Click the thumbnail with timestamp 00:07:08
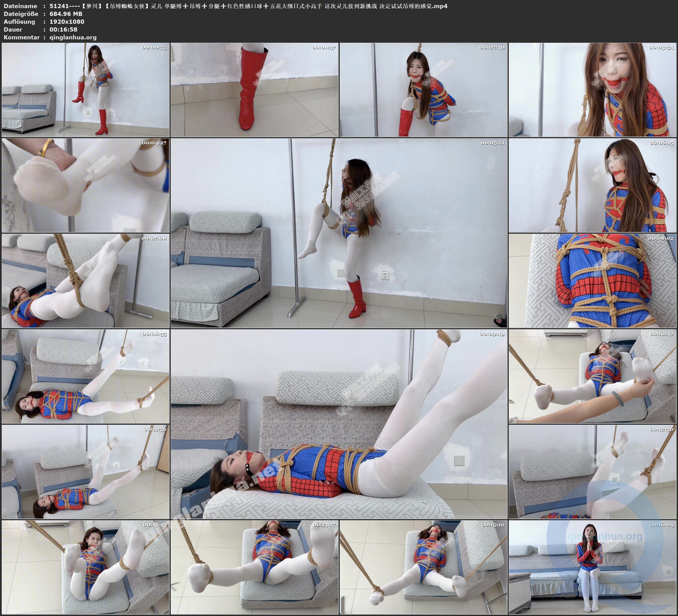 click(85, 281)
